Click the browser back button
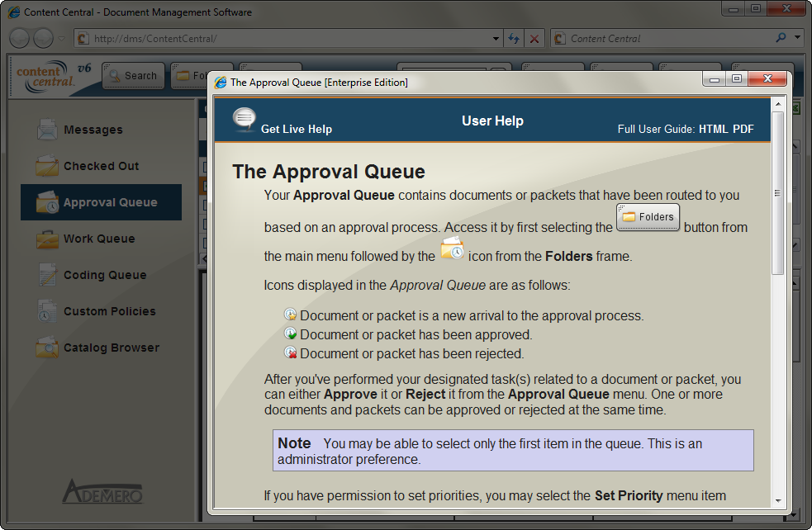The width and height of the screenshot is (812, 530). point(19,38)
